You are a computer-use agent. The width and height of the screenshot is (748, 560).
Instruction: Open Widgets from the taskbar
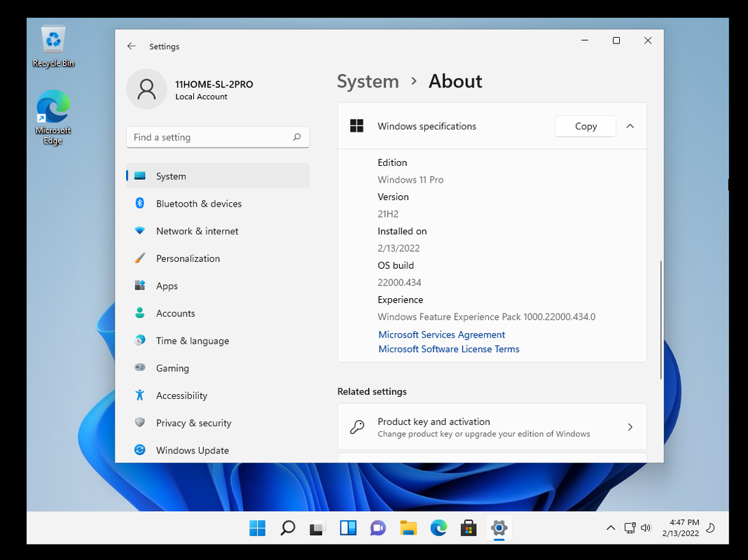[348, 528]
